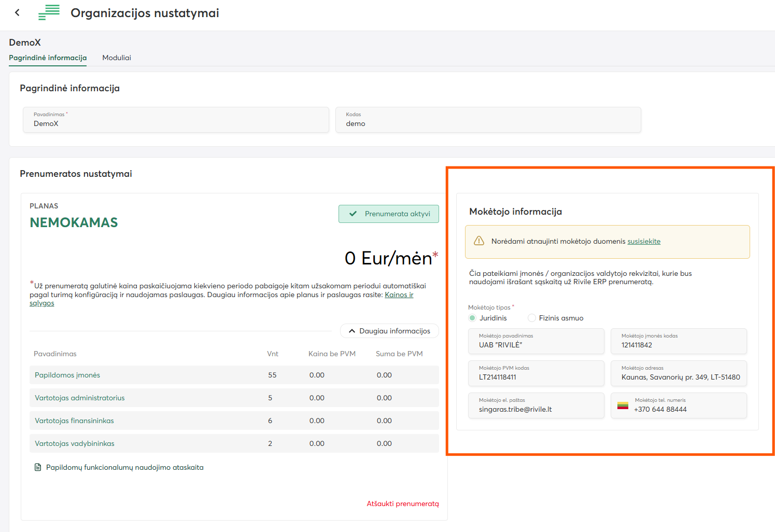The height and width of the screenshot is (532, 775).
Task: Open Papildomų funkcionalumų naudojimo ataskaita
Action: pos(124,467)
